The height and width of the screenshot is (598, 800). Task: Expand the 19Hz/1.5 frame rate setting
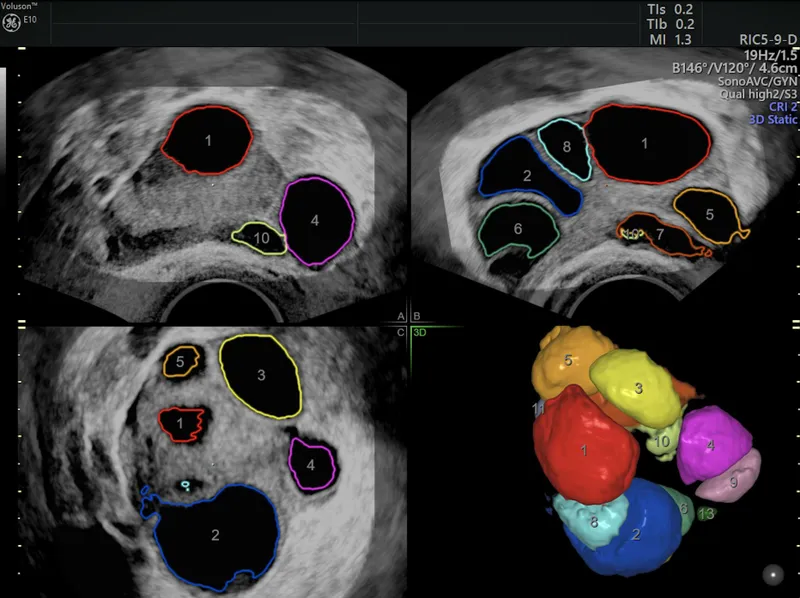tap(772, 54)
